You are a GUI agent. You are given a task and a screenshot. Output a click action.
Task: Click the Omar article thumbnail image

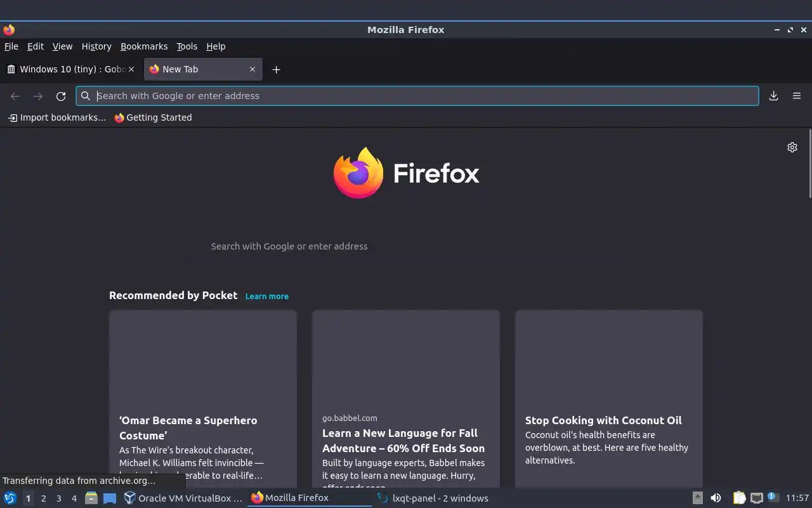tap(203, 357)
